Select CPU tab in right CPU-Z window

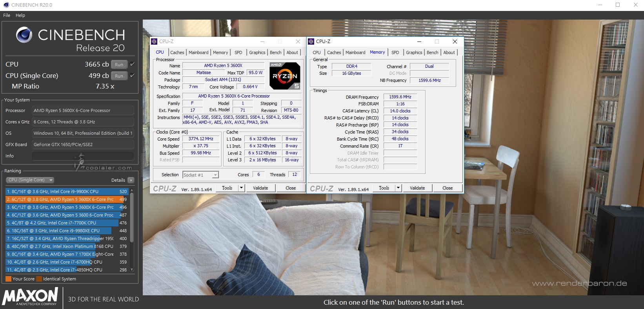[x=317, y=52]
